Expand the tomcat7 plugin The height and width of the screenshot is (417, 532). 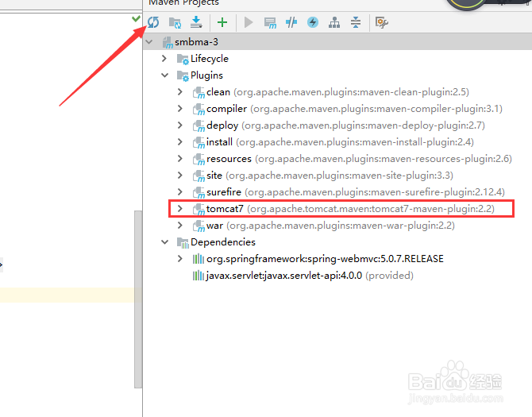coord(180,209)
